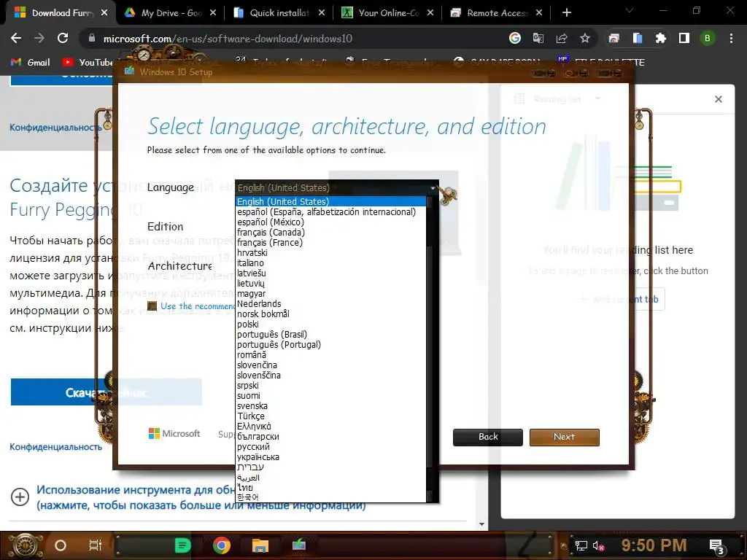
Task: Click the share page icon
Action: (562, 38)
